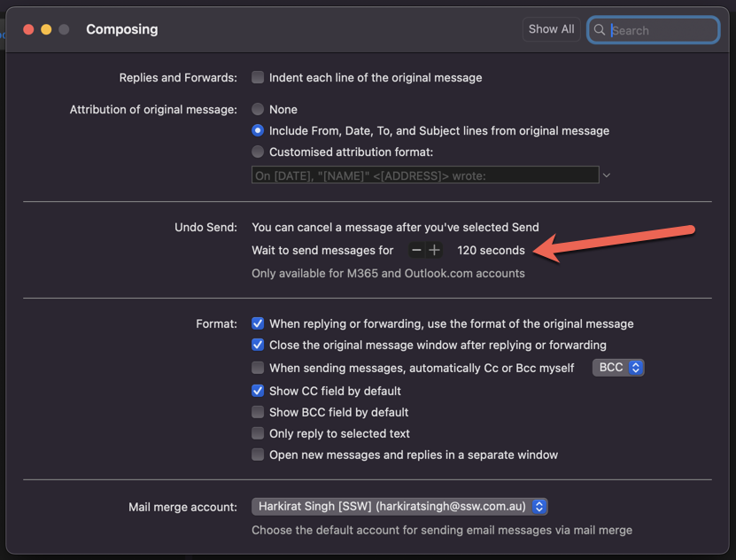Select Customised attribution format radio button

tap(258, 152)
